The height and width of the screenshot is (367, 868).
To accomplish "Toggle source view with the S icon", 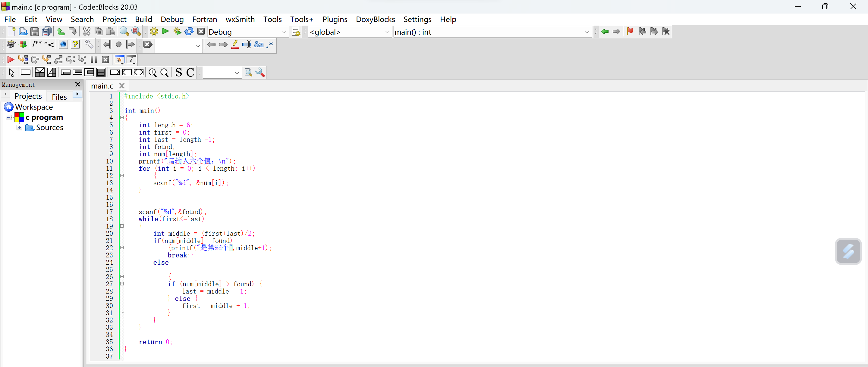I will click(x=179, y=72).
